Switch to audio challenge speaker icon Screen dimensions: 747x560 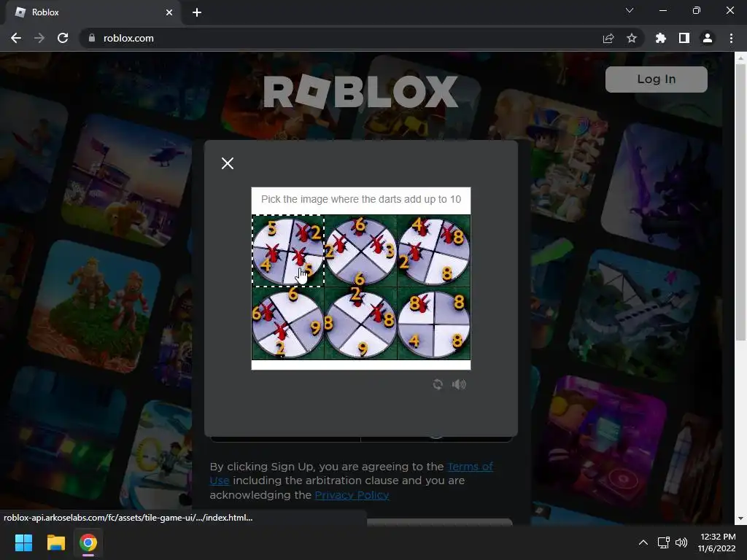[x=459, y=384]
